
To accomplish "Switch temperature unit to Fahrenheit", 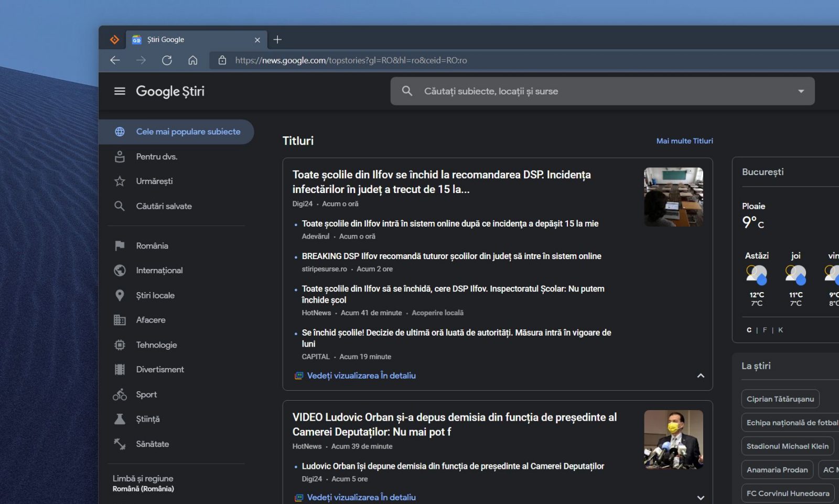I will 765,330.
